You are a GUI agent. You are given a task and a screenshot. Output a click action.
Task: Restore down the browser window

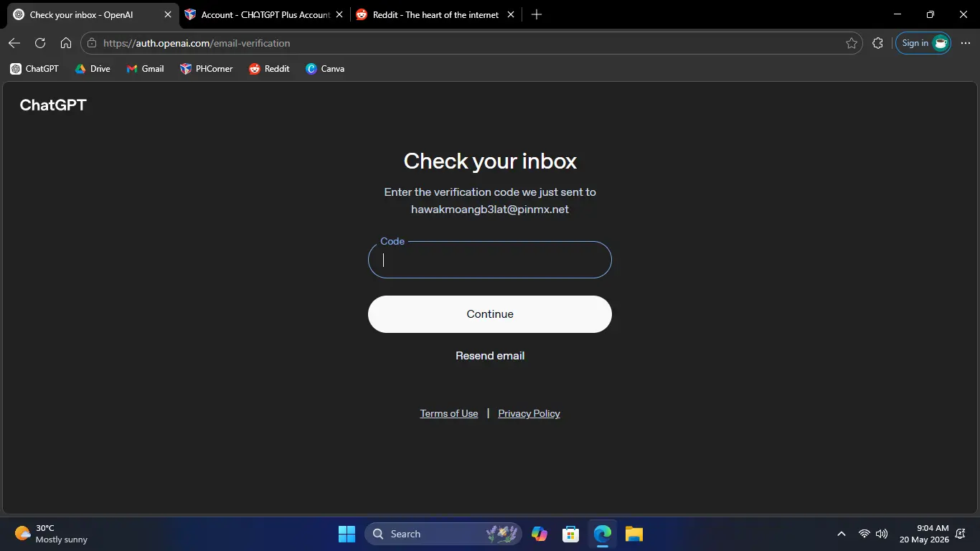tap(930, 14)
